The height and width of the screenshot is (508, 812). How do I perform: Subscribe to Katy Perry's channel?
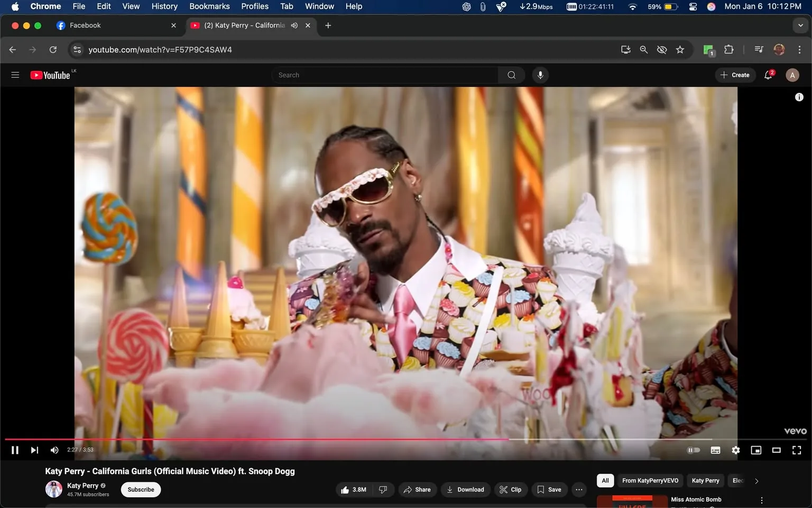coord(140,489)
